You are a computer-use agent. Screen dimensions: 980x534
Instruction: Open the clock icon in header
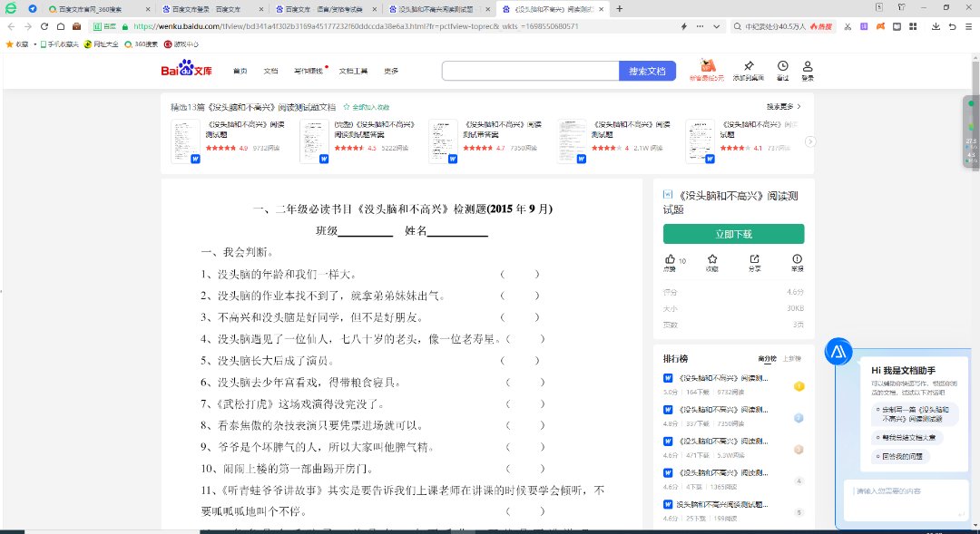coord(782,66)
